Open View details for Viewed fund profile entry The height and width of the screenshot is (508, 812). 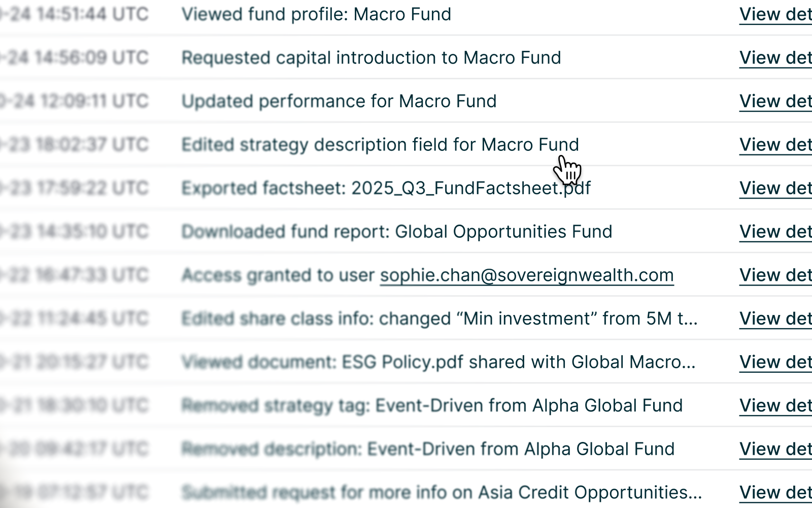(x=775, y=15)
